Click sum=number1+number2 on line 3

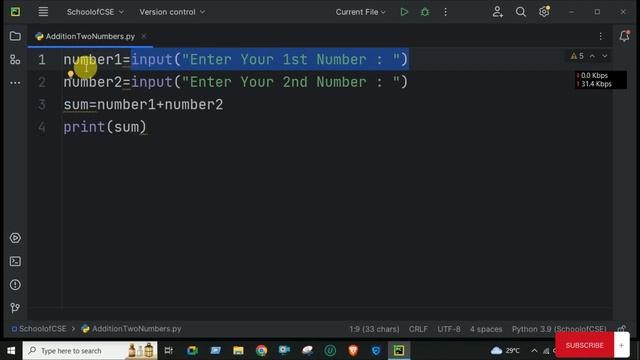coord(143,105)
